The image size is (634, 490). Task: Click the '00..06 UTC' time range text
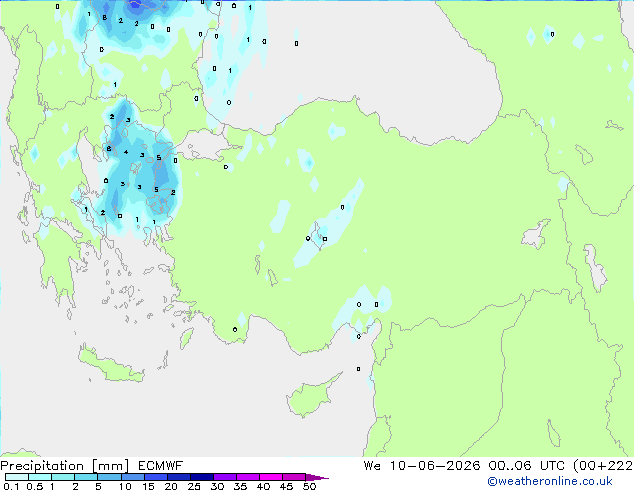coord(526,466)
